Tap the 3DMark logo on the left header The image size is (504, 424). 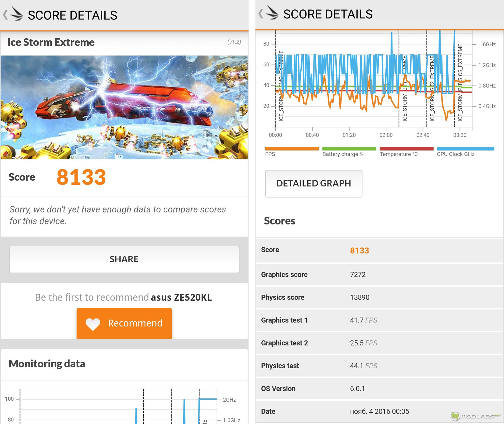point(17,14)
